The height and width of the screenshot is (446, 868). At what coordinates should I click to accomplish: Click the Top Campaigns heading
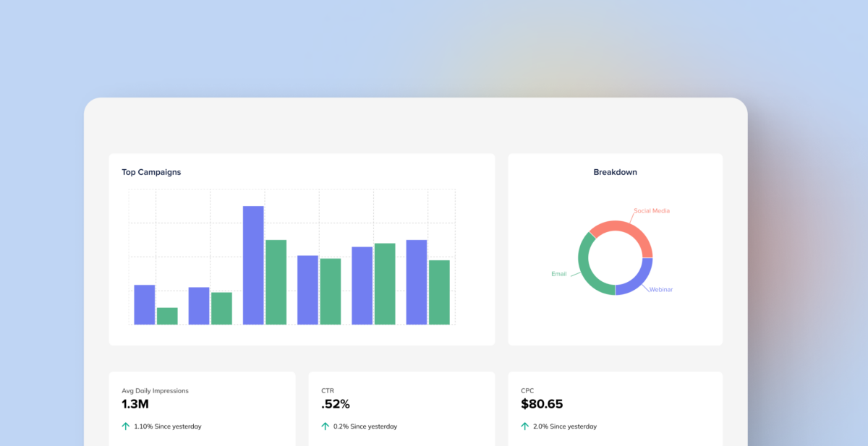[151, 172]
